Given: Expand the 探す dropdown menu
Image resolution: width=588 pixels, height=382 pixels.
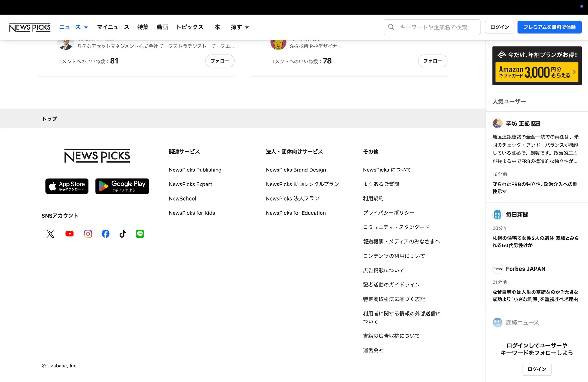Looking at the screenshot, I should click(240, 27).
